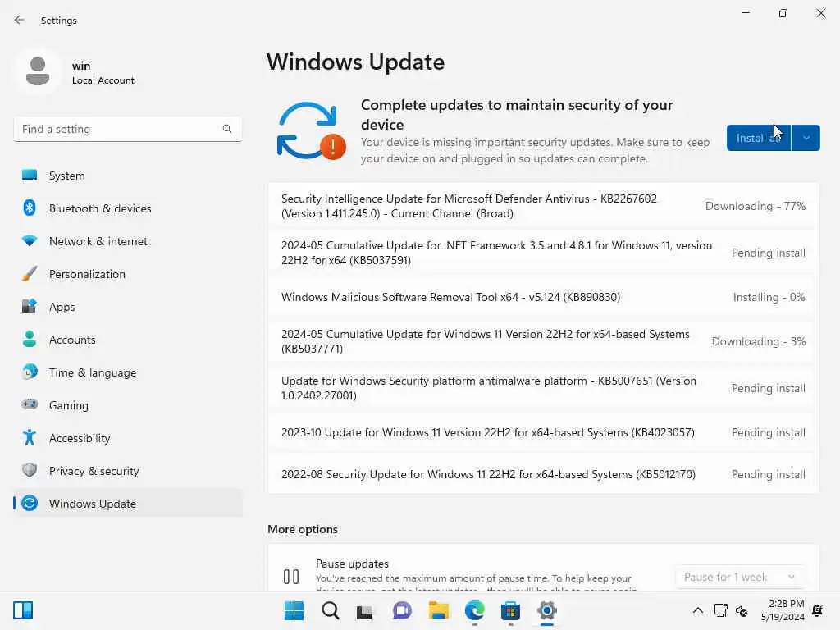Click the System monitor icon in sidebar

30,176
